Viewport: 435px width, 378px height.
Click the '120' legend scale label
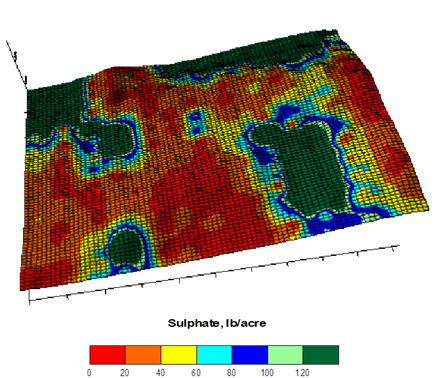tap(303, 372)
